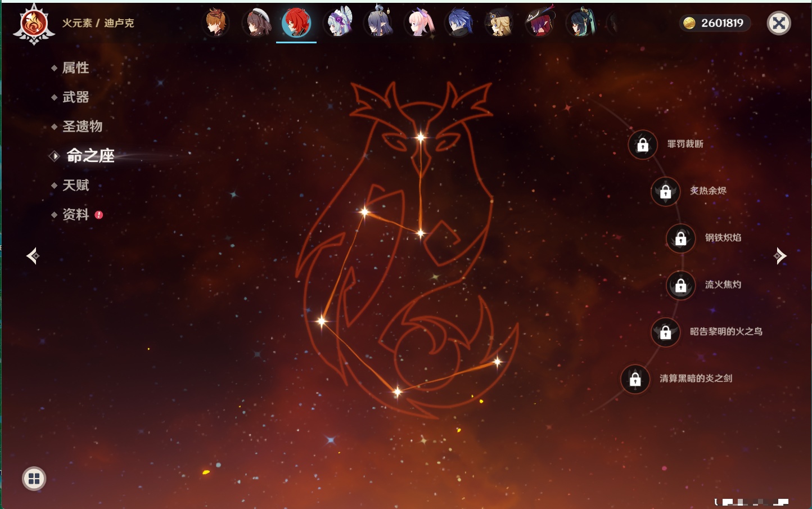Select the blue-haired character avatar
The image size is (812, 509).
coord(459,23)
